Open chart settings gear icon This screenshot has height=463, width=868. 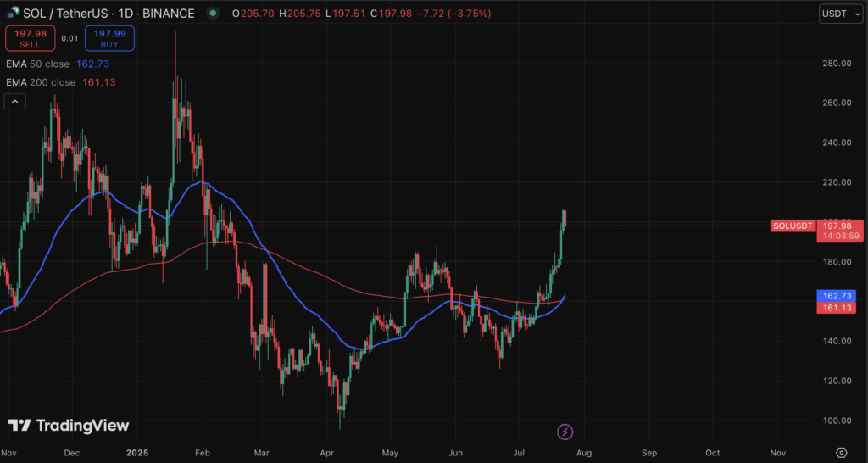click(x=842, y=453)
